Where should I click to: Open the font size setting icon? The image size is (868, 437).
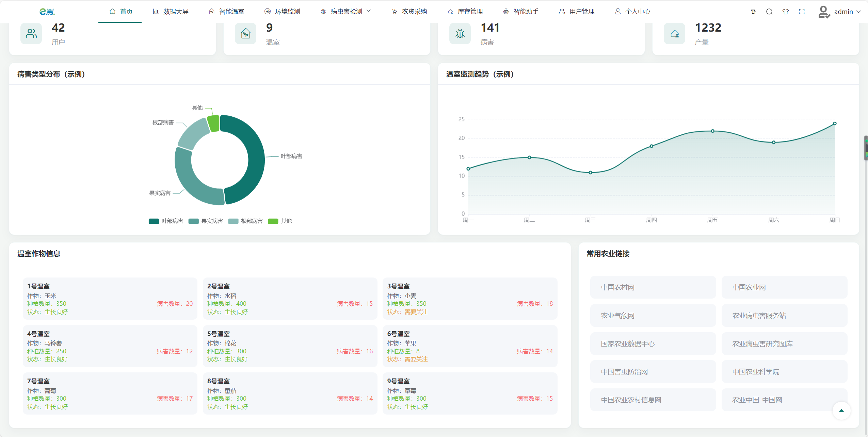[753, 12]
